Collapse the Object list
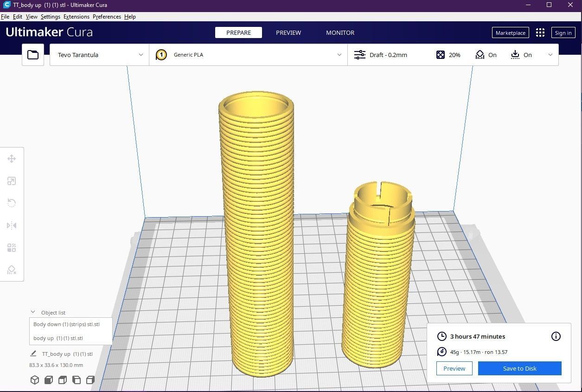 click(x=33, y=312)
